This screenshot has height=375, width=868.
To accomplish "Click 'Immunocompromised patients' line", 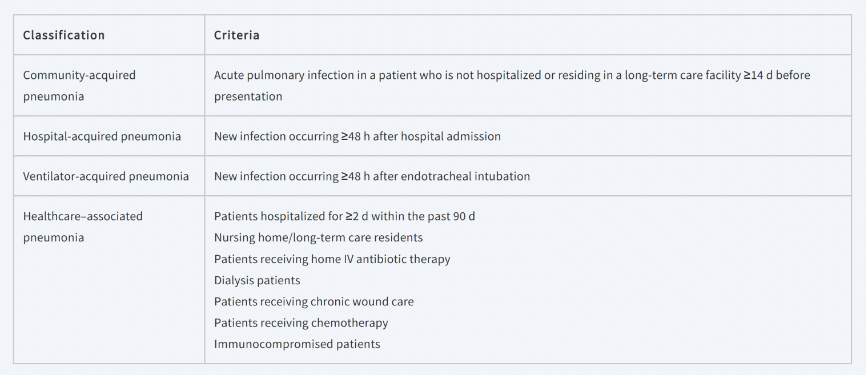I will click(297, 344).
